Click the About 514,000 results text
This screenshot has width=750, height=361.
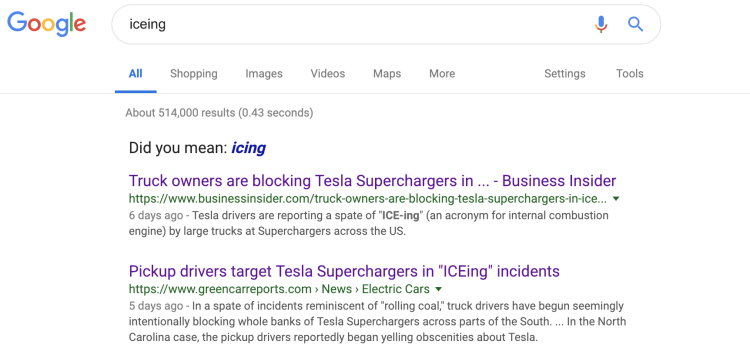(x=219, y=113)
